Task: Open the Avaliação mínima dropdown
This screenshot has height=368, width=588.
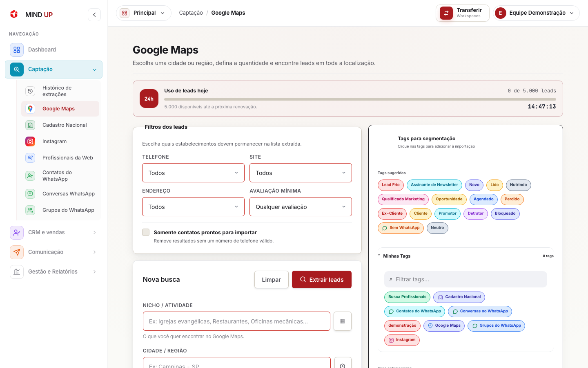Action: point(301,207)
